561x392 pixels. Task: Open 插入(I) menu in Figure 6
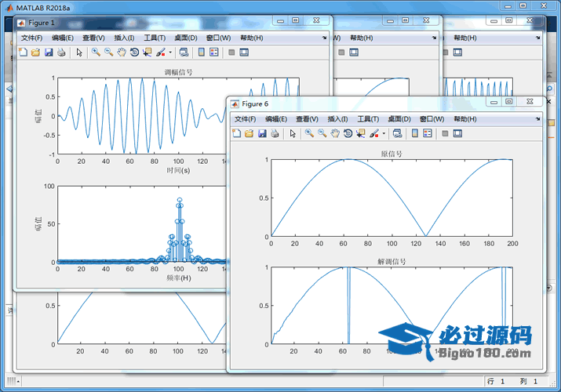337,119
